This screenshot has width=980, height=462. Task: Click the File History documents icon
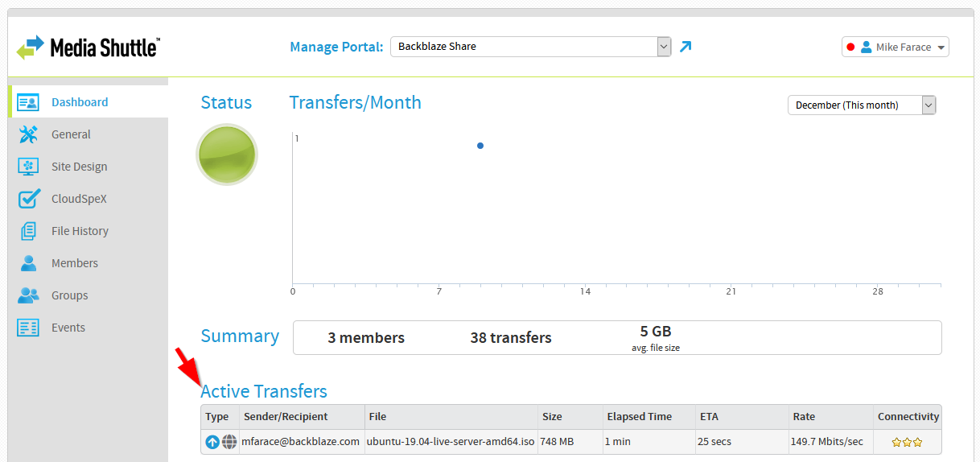pos(28,231)
